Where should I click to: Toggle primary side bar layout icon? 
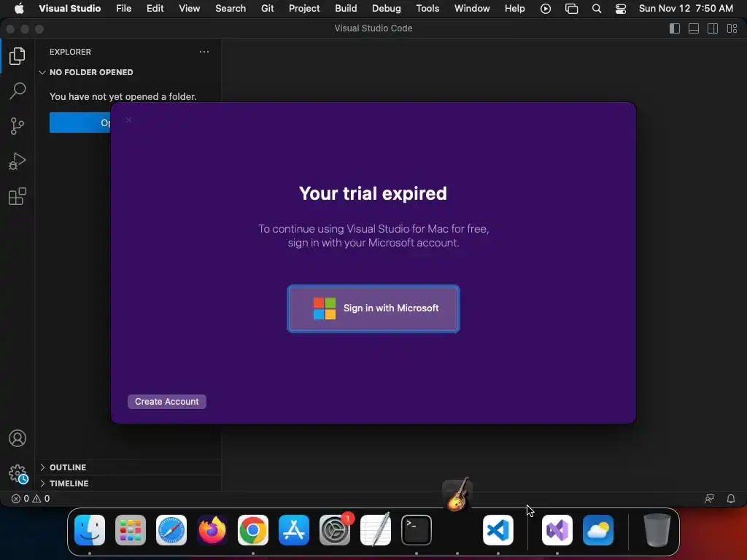point(675,28)
